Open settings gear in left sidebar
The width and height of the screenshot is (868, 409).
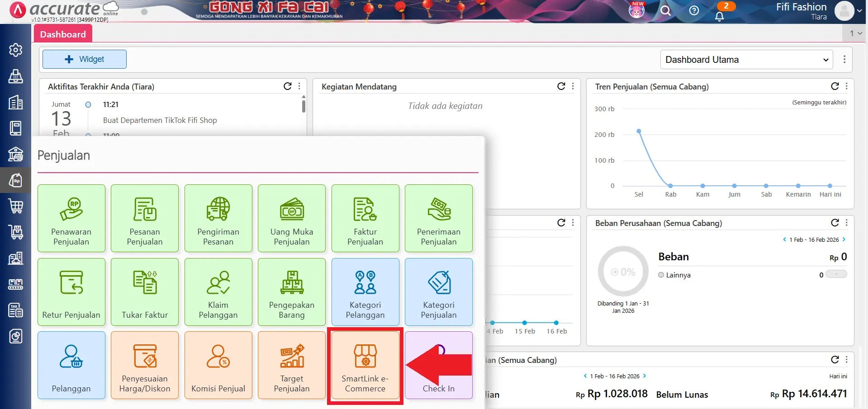tap(15, 50)
